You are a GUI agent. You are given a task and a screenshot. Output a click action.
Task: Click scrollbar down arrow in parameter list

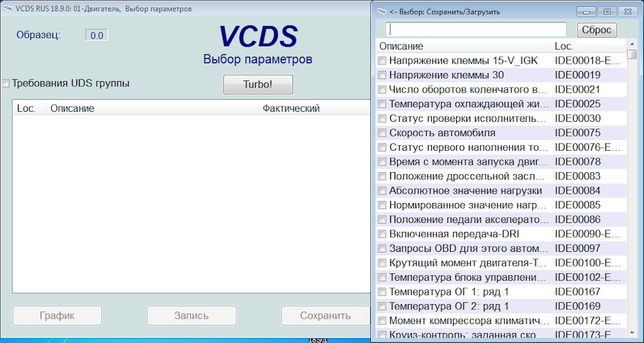(x=632, y=333)
